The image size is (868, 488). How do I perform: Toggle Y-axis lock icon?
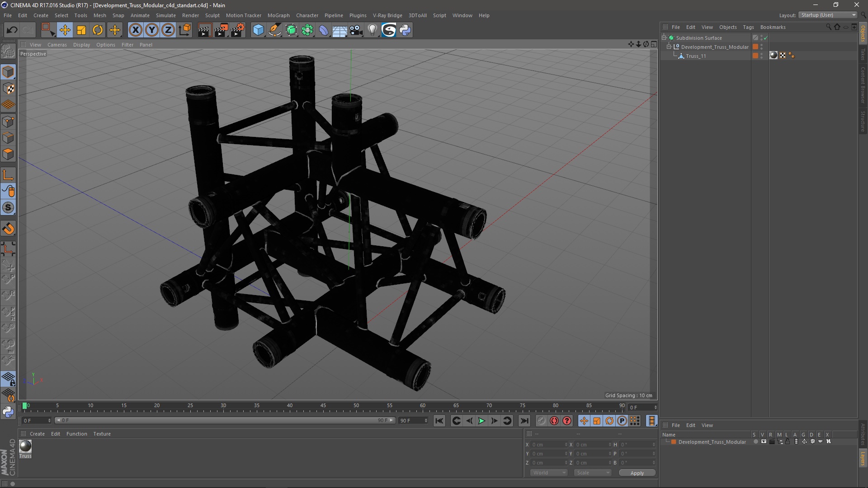tap(152, 30)
